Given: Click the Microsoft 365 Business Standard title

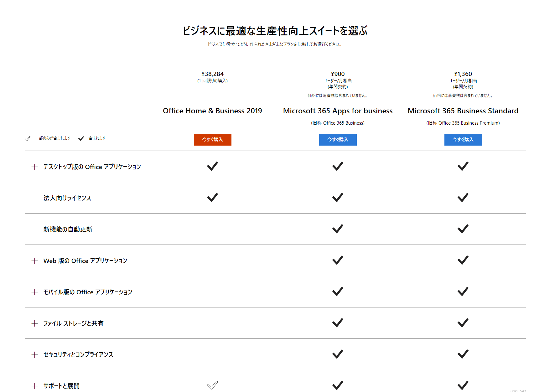Looking at the screenshot, I should pyautogui.click(x=463, y=111).
